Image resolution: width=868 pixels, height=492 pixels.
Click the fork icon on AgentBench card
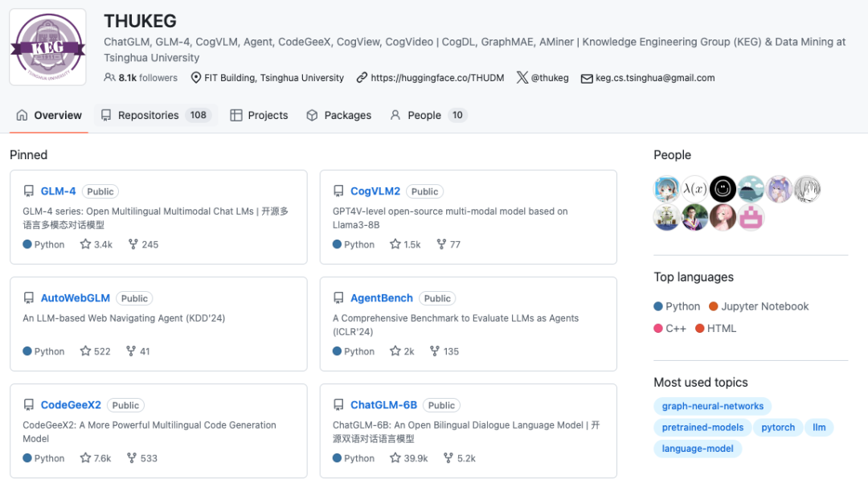coord(435,351)
